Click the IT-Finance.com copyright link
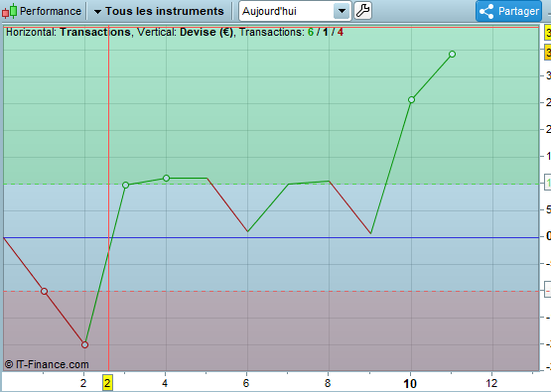The height and width of the screenshot is (392, 551). 47,364
